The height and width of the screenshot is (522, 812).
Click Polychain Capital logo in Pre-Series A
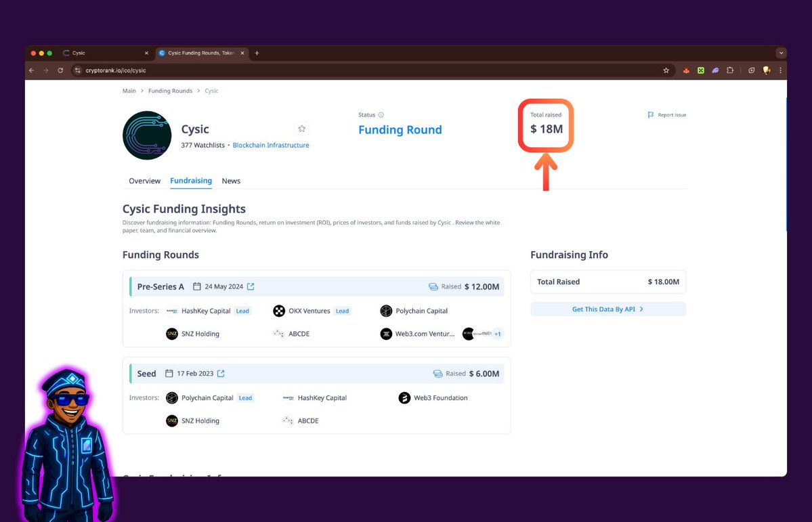(386, 311)
